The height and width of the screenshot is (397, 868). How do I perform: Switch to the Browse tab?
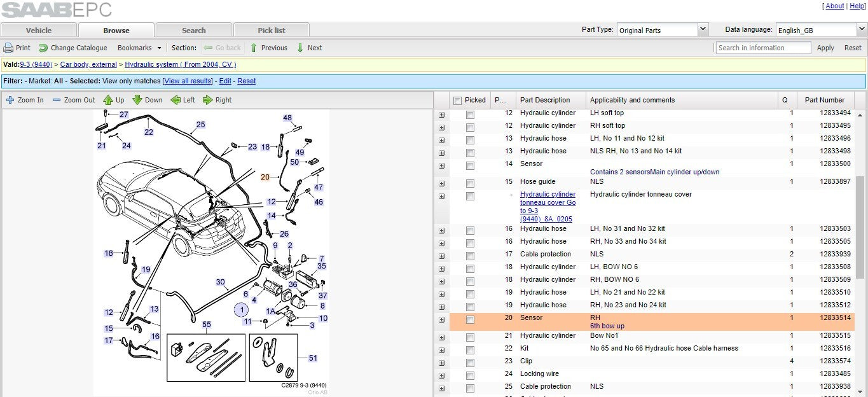[116, 30]
